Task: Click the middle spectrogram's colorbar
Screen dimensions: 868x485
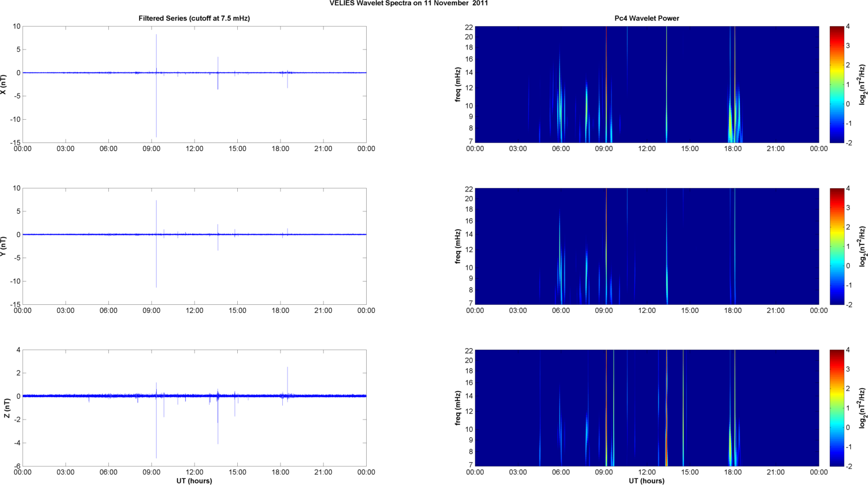Action: (836, 246)
